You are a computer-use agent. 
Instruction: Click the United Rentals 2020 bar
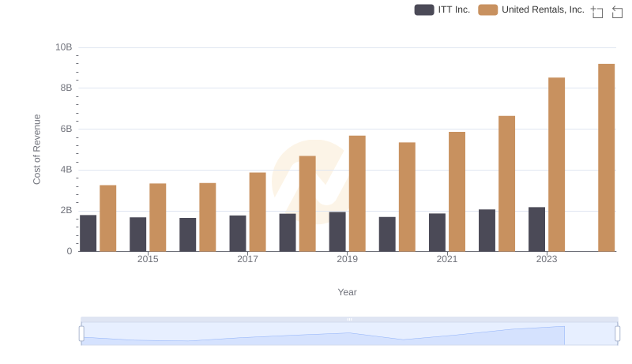click(x=407, y=197)
